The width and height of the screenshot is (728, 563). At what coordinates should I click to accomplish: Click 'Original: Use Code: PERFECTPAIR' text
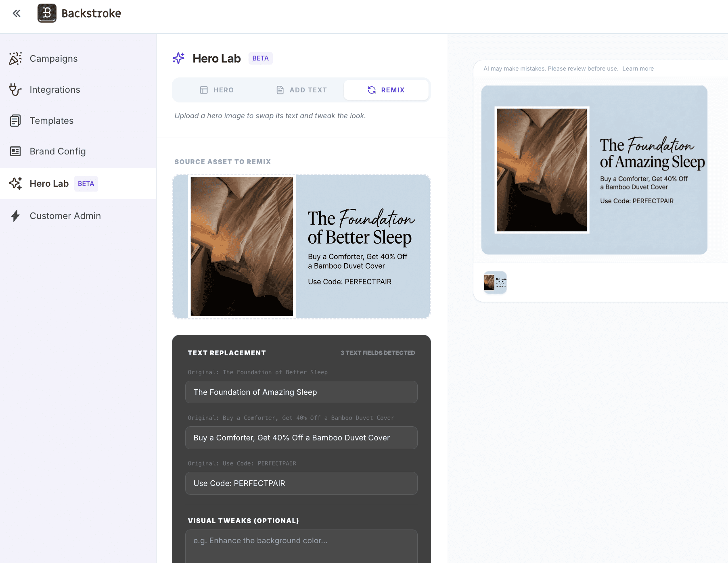(242, 463)
